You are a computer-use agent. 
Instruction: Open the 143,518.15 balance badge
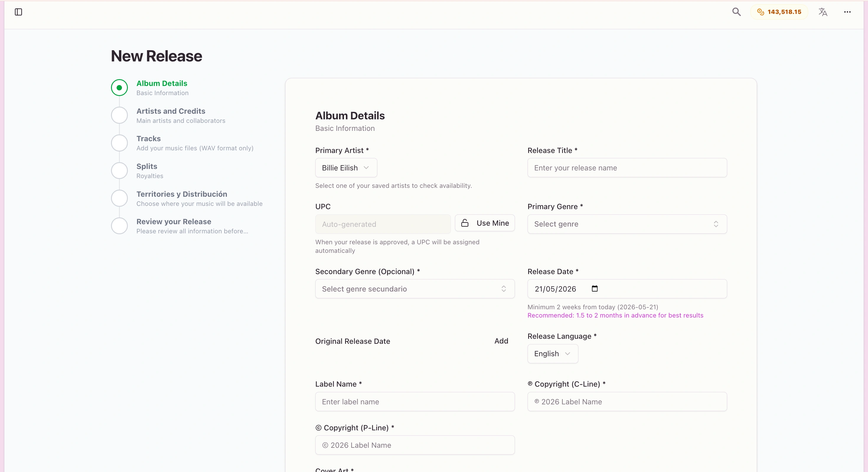[x=779, y=12]
